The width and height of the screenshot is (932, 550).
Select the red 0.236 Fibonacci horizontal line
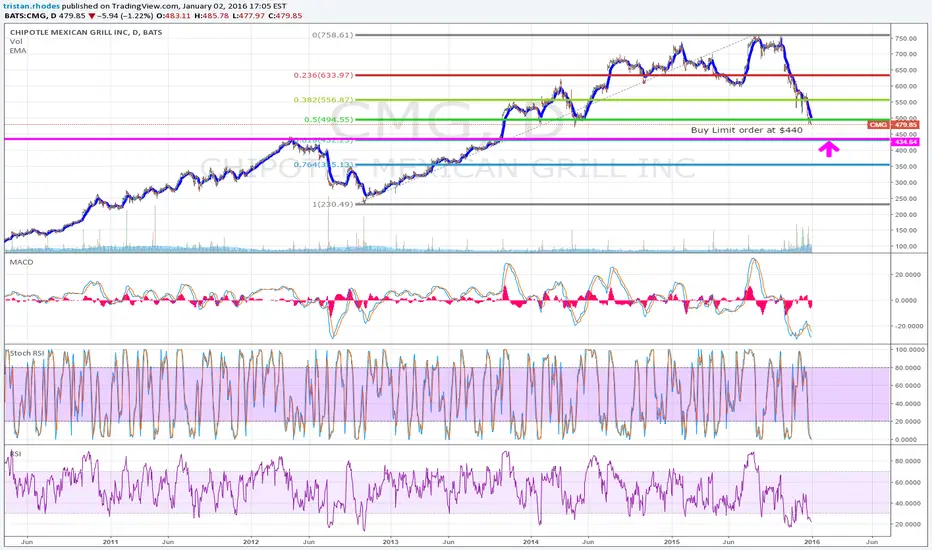coord(622,75)
